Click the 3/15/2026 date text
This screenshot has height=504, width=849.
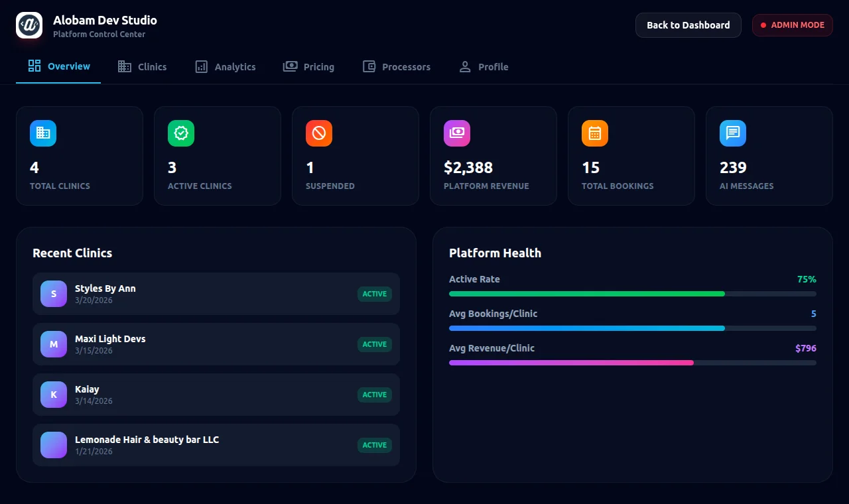94,351
